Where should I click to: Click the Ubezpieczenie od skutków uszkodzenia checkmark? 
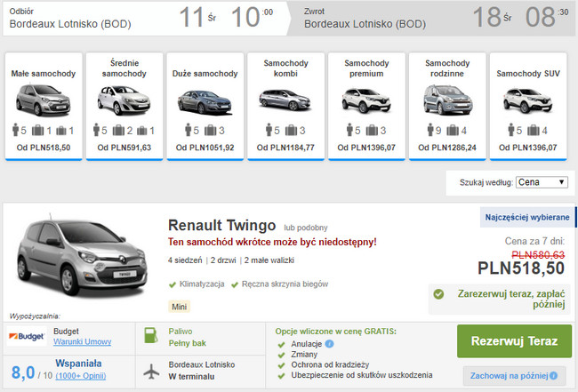(282, 376)
